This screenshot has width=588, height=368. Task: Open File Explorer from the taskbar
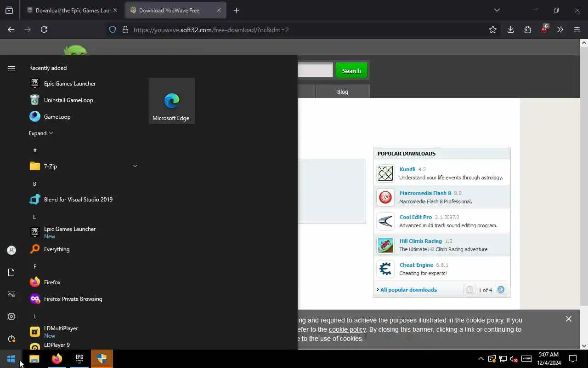pyautogui.click(x=34, y=359)
